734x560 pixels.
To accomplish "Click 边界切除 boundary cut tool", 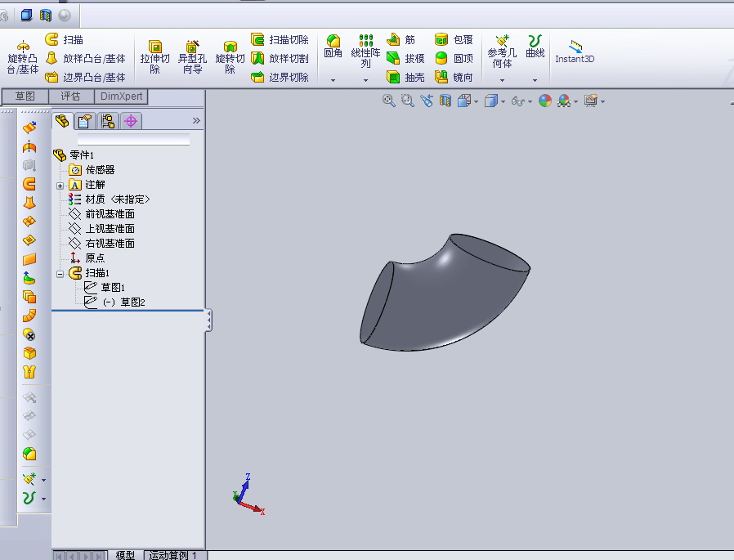I will coord(280,78).
